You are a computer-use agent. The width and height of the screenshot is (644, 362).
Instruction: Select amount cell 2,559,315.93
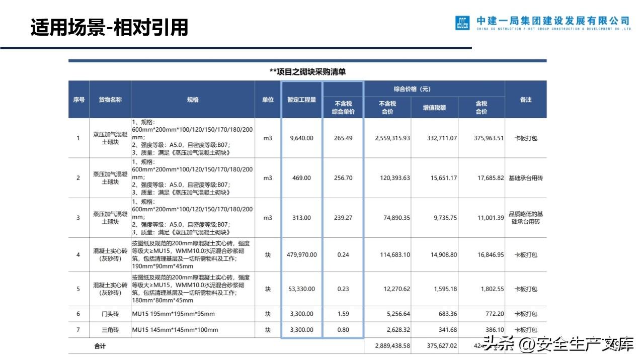click(392, 138)
